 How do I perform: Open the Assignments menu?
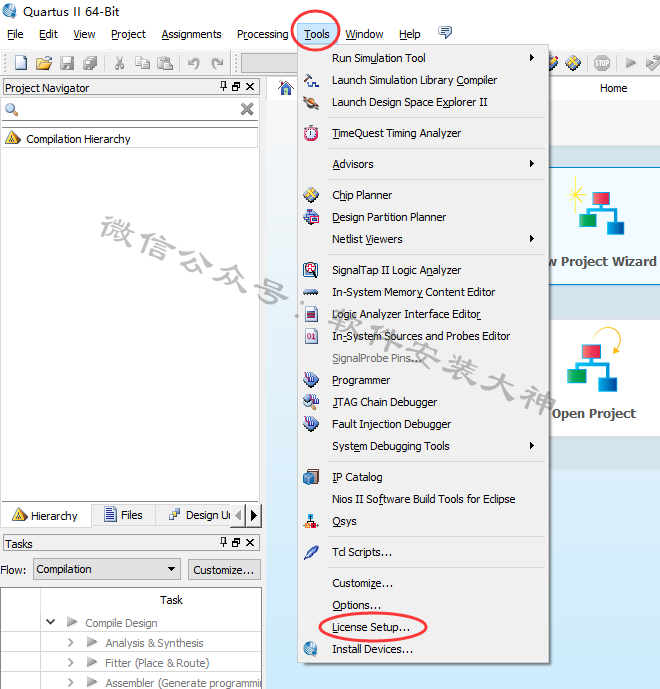[x=191, y=34]
